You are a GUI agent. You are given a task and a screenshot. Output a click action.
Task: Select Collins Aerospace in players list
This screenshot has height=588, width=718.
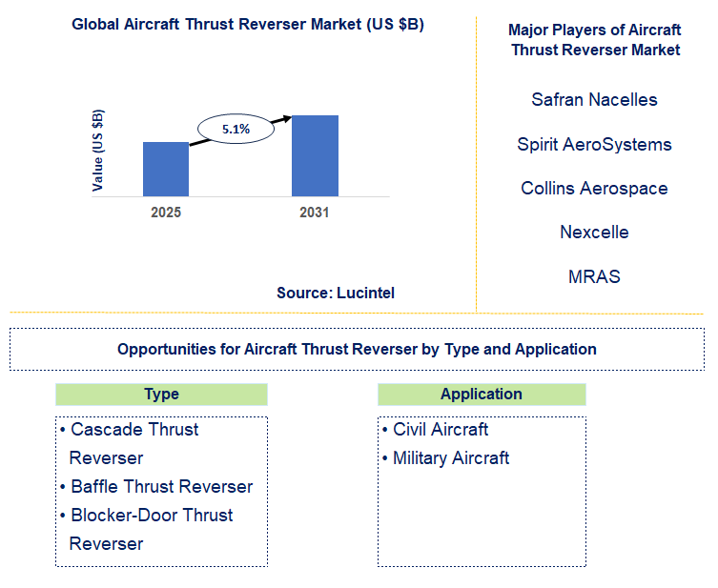[x=594, y=189]
